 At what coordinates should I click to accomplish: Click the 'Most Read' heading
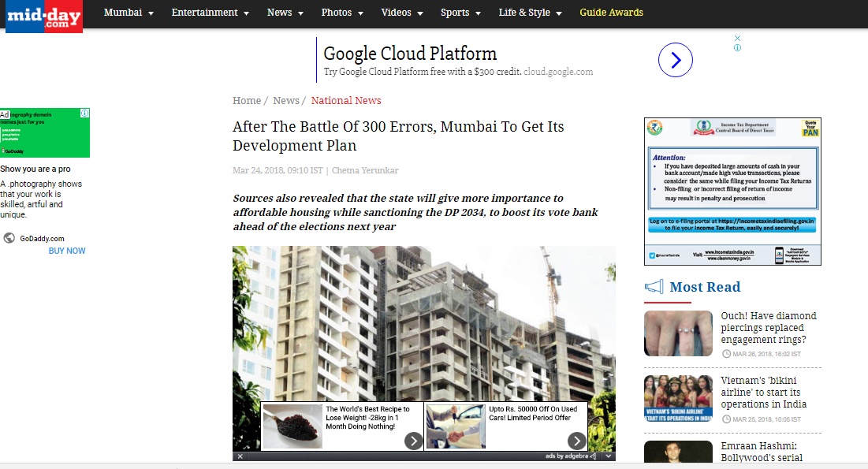(x=705, y=287)
